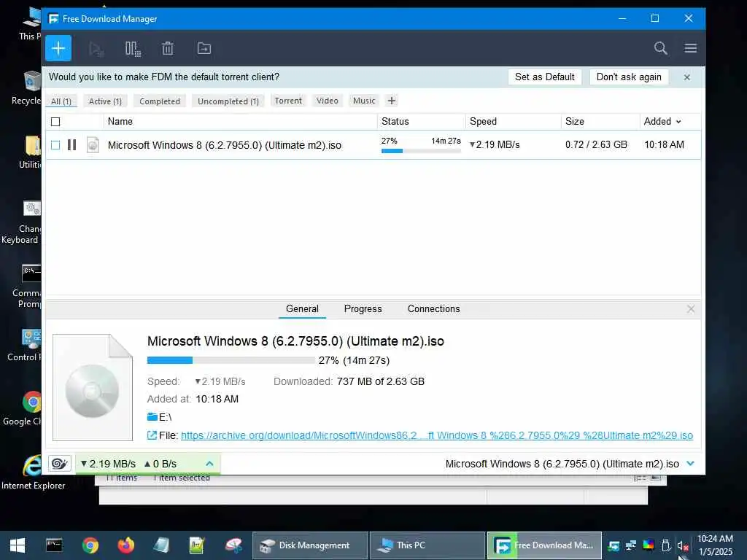The image size is (747, 560).
Task: Sort downloads by Size column
Action: [601, 122]
